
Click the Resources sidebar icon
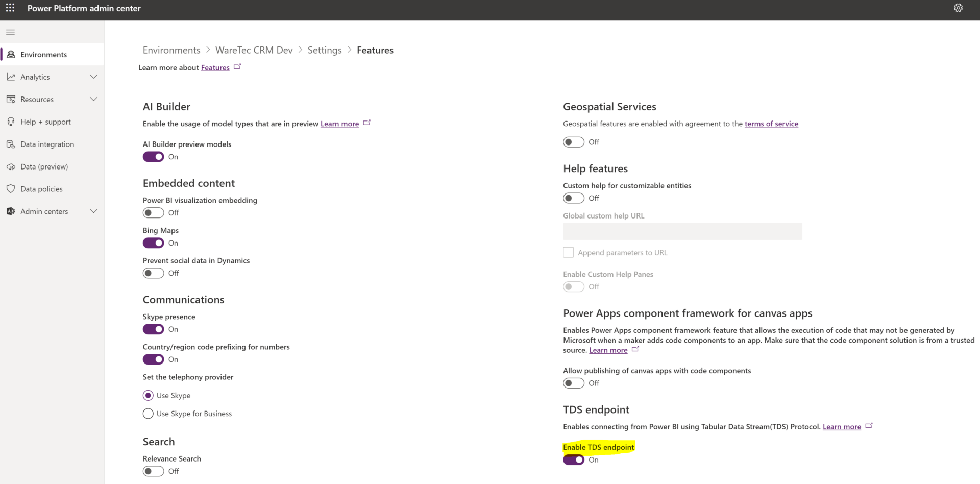(11, 99)
